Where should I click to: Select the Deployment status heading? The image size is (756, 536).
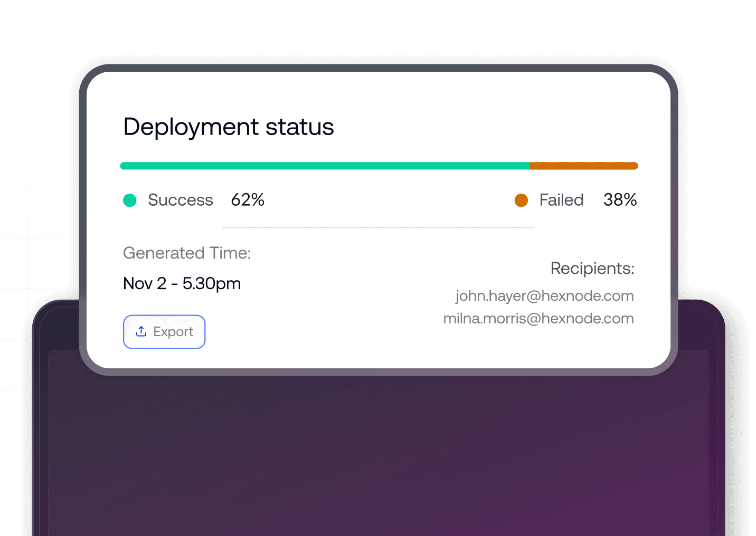pyautogui.click(x=228, y=127)
